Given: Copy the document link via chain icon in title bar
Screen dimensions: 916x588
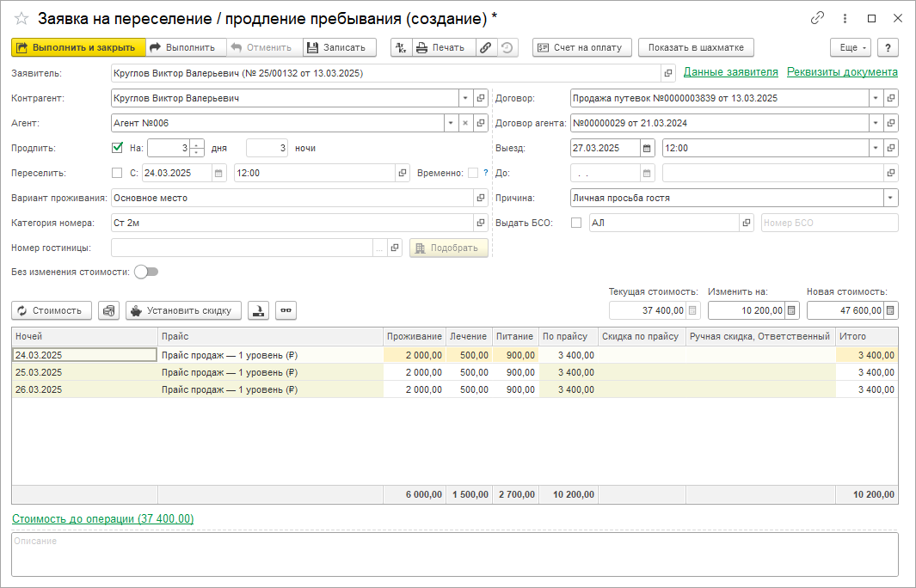Looking at the screenshot, I should click(x=817, y=18).
